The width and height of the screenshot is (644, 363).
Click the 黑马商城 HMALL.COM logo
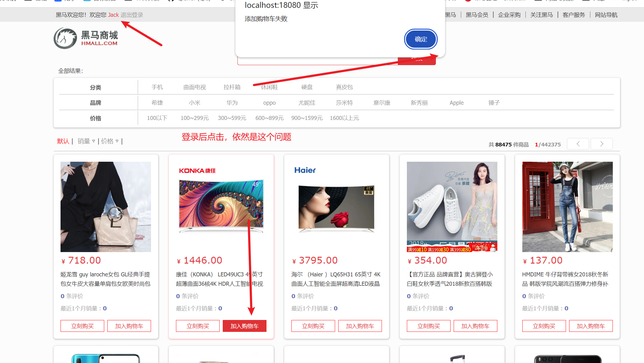[86, 38]
